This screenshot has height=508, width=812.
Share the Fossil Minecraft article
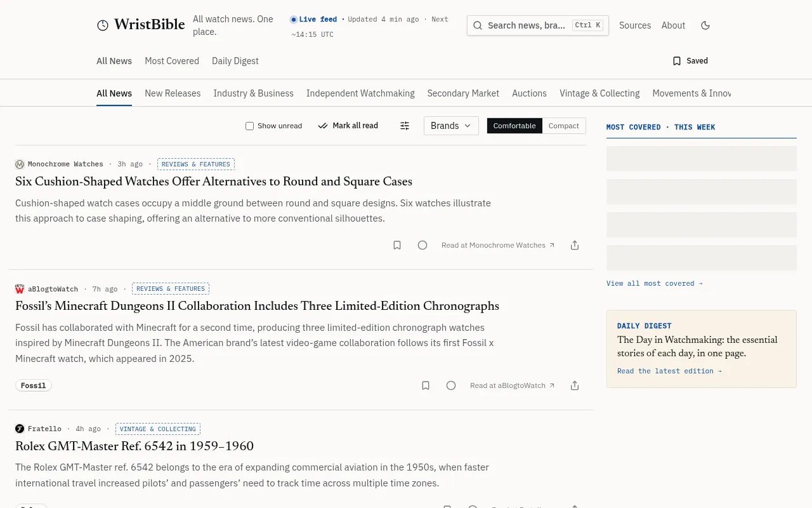click(x=575, y=385)
